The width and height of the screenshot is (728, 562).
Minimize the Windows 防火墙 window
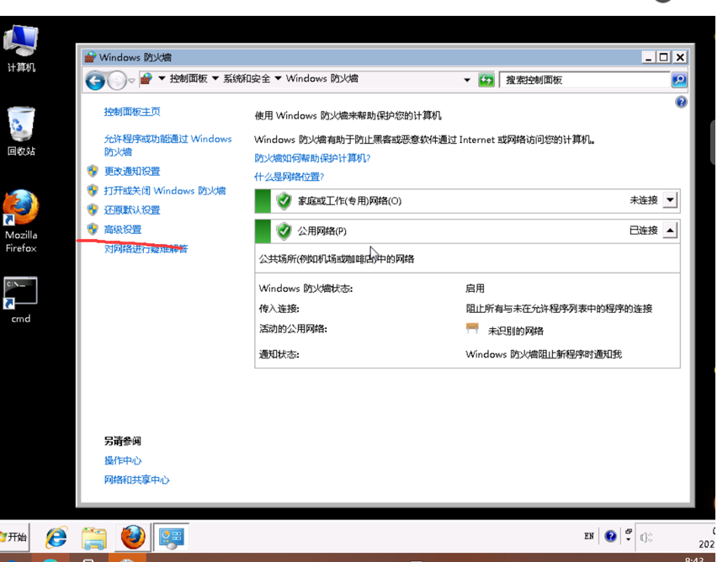(648, 57)
